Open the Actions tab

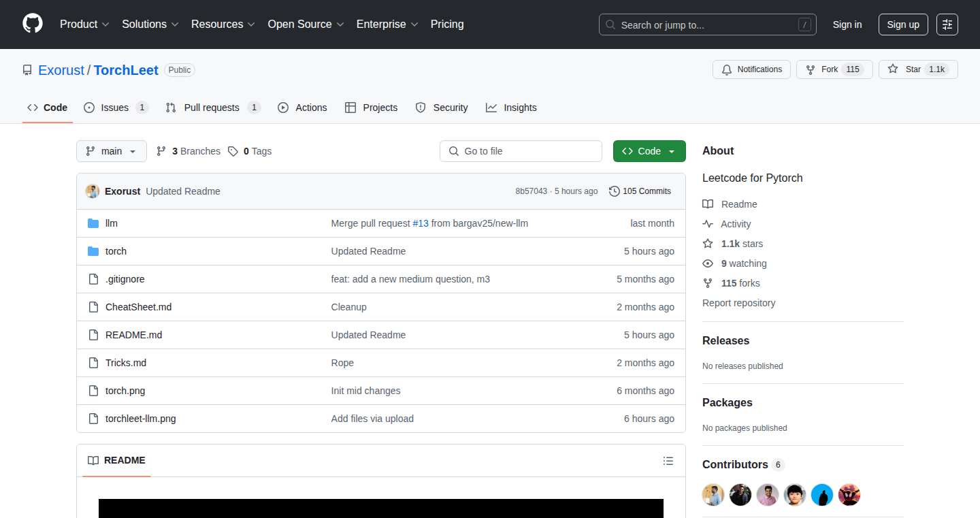tap(302, 108)
